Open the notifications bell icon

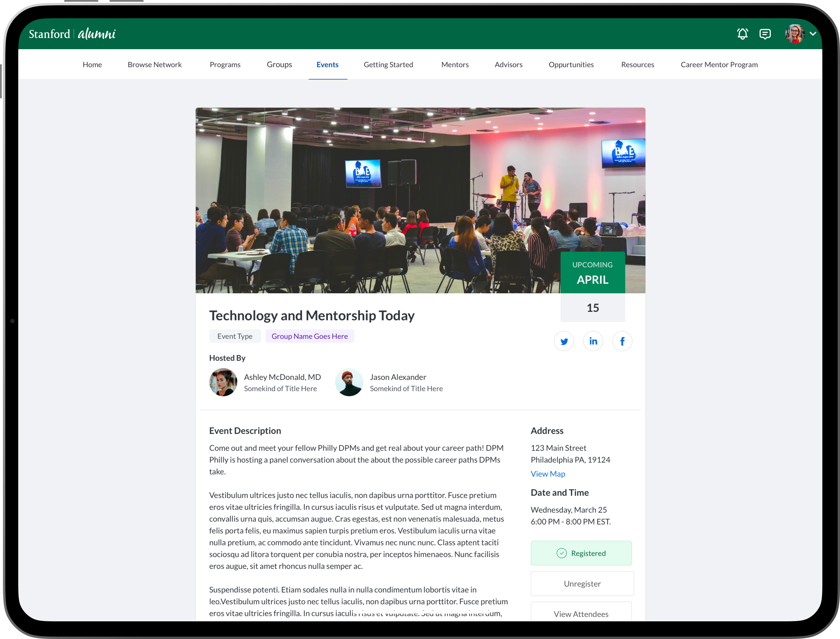(742, 34)
